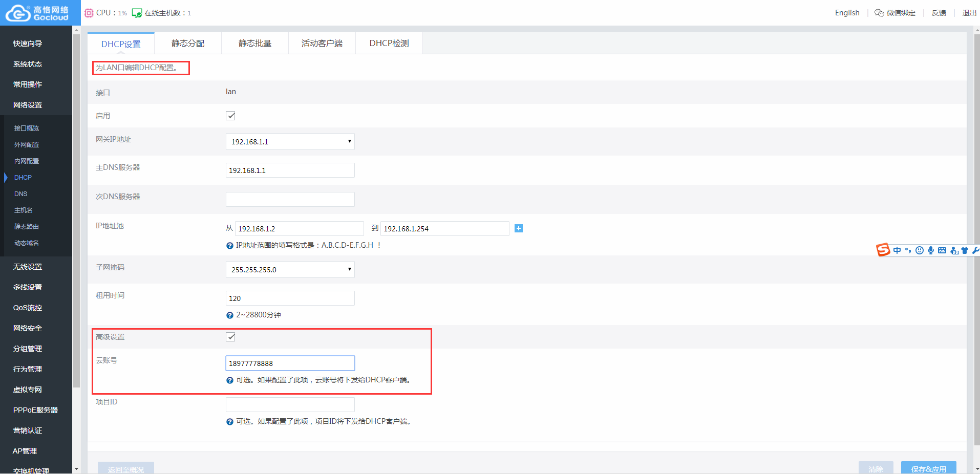
Task: Toggle the 启用 DHCP enable checkbox
Action: [x=230, y=116]
